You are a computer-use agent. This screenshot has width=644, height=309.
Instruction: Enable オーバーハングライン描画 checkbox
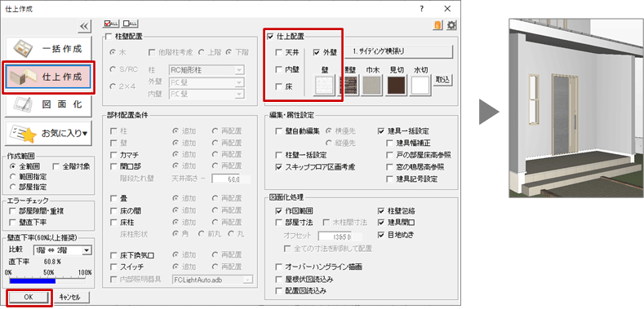[279, 267]
